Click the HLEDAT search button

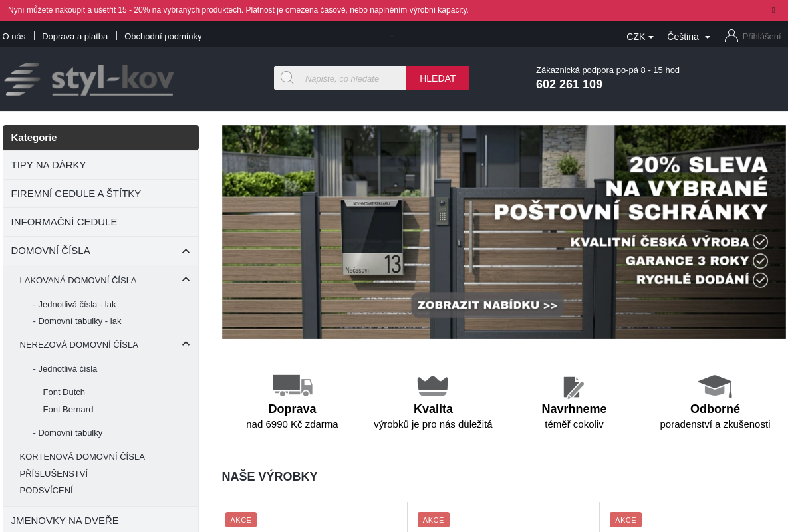[x=438, y=78]
